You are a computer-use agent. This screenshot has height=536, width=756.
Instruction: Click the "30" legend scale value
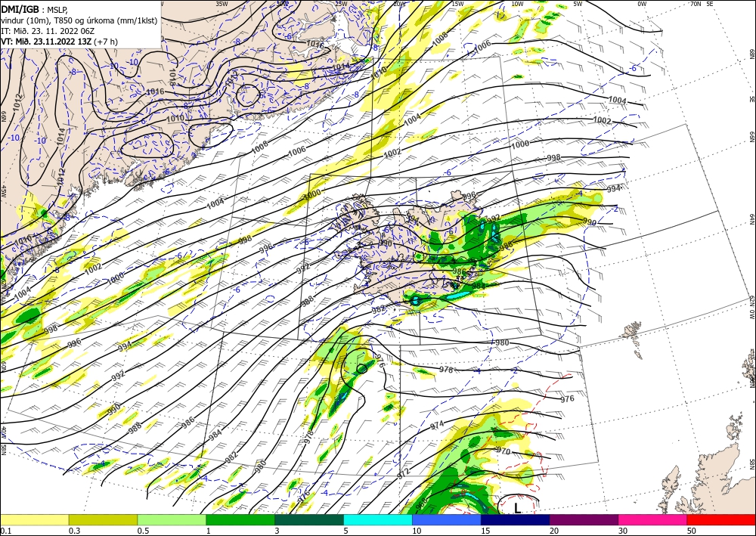[x=624, y=531]
